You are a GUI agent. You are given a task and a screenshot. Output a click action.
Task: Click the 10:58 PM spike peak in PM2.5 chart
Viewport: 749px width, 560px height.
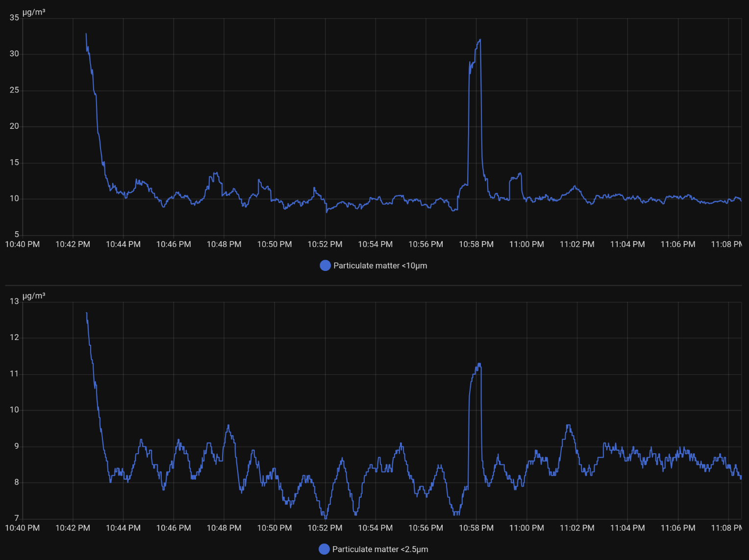[479, 364]
